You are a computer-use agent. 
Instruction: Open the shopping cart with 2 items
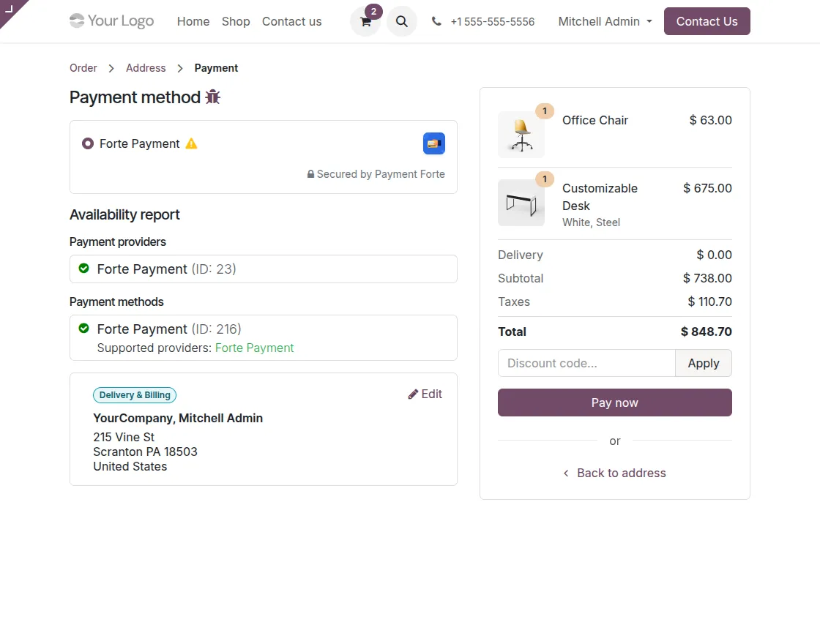click(365, 22)
